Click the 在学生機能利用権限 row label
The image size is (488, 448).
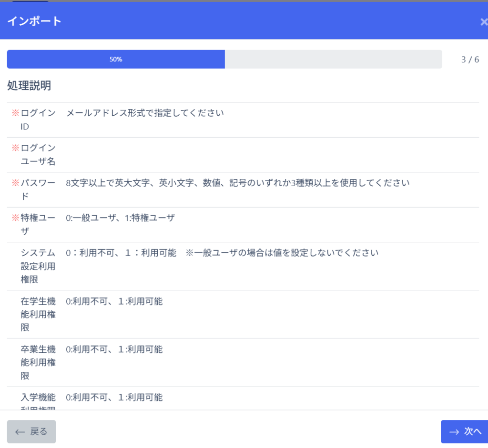pos(38,314)
